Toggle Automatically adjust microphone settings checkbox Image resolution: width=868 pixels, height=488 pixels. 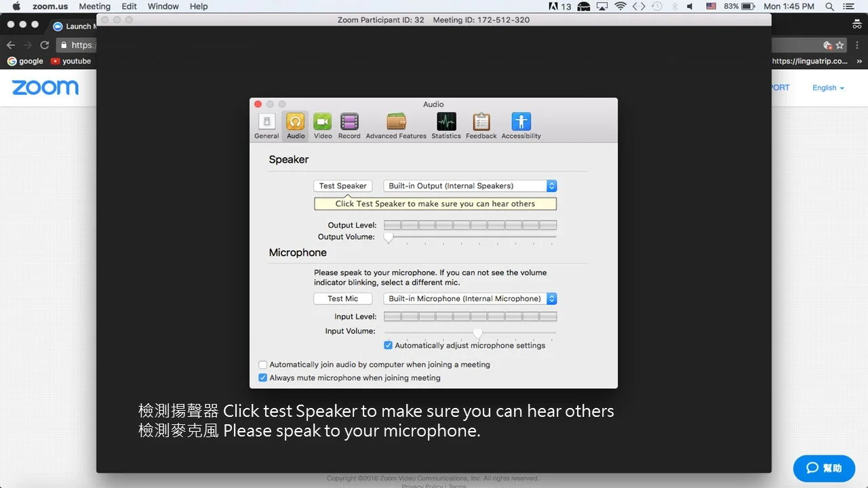click(388, 346)
